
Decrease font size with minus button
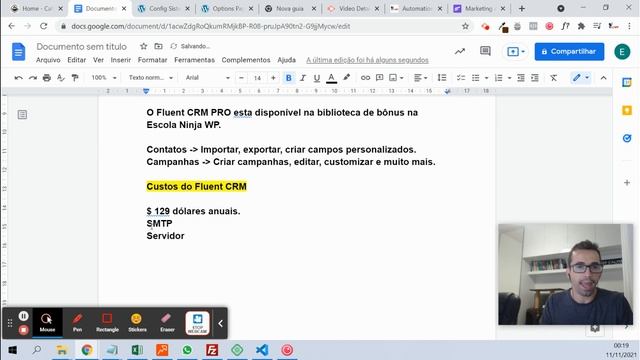[241, 78]
